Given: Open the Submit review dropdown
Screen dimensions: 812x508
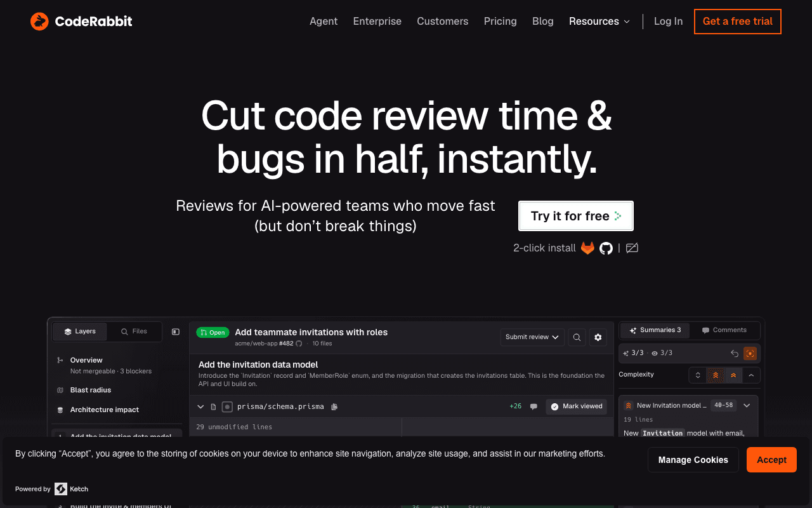Looking at the screenshot, I should 532,337.
